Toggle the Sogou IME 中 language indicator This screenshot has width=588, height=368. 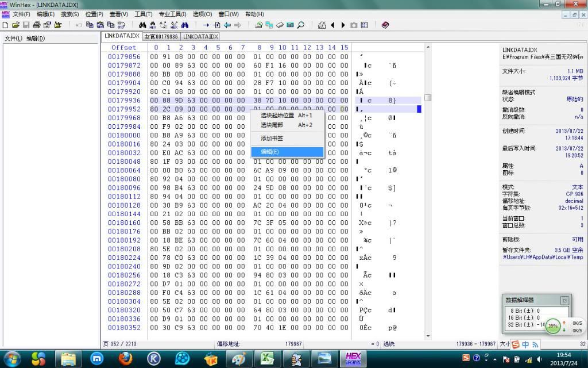525,344
